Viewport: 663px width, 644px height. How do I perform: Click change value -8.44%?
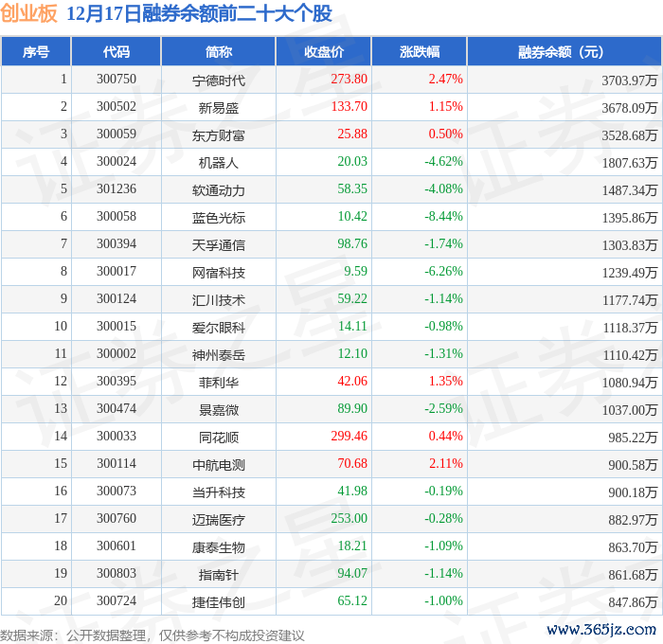[443, 217]
